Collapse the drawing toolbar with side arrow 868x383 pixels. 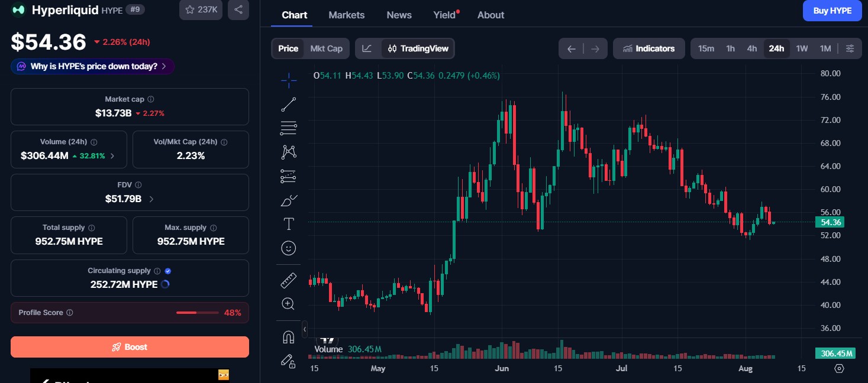point(305,329)
